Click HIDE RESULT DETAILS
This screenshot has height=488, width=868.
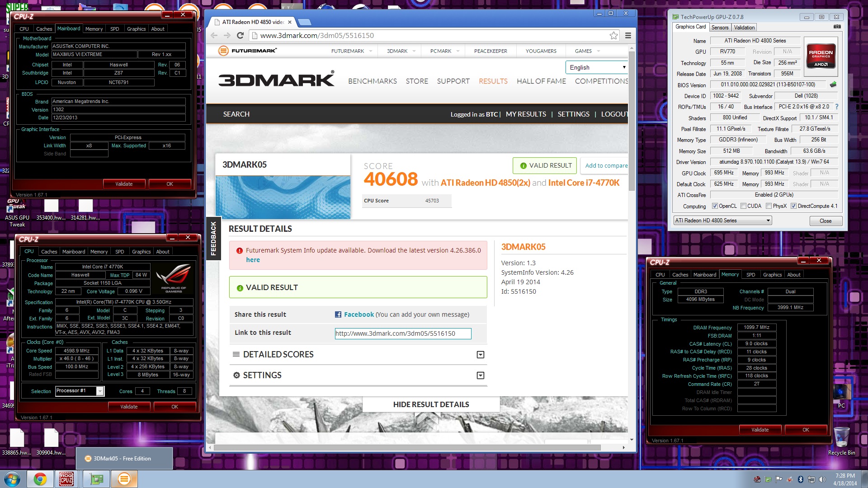tap(431, 404)
